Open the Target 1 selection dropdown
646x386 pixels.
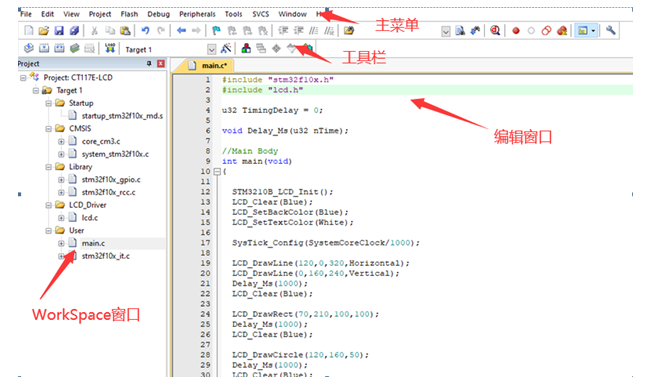pyautogui.click(x=211, y=49)
